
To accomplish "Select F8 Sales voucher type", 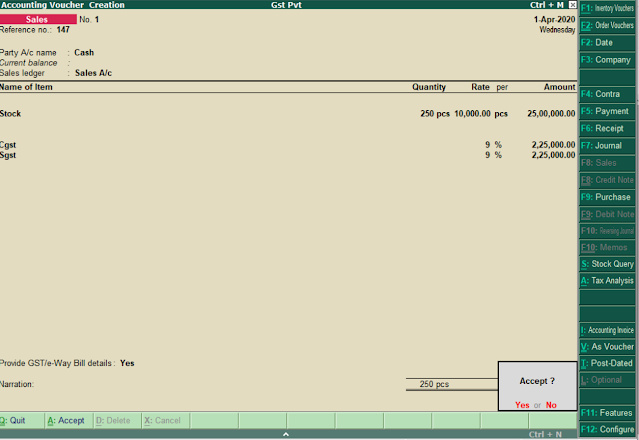I will pyautogui.click(x=607, y=163).
